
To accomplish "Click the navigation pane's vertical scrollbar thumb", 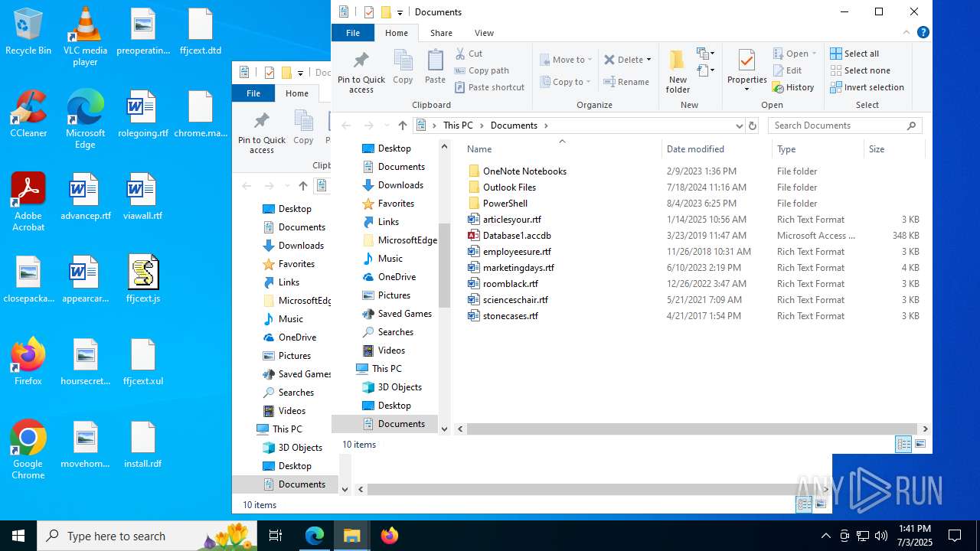I will (x=444, y=265).
